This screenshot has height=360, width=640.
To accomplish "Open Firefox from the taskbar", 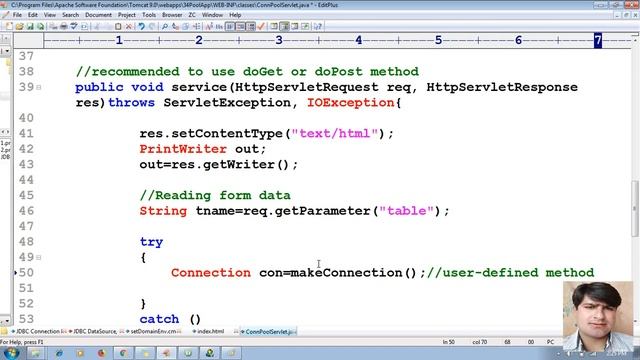I will [x=102, y=353].
